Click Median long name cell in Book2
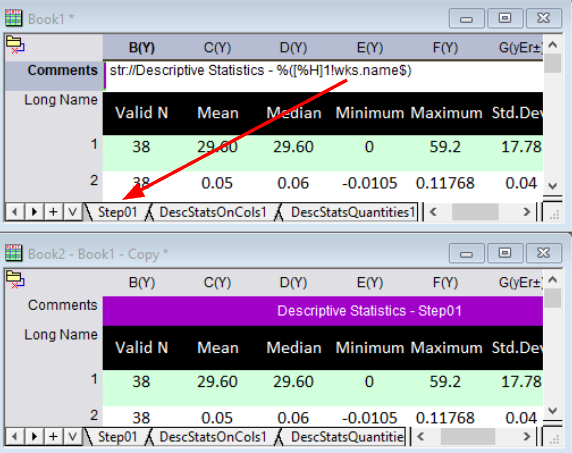572x453 pixels. [x=293, y=348]
